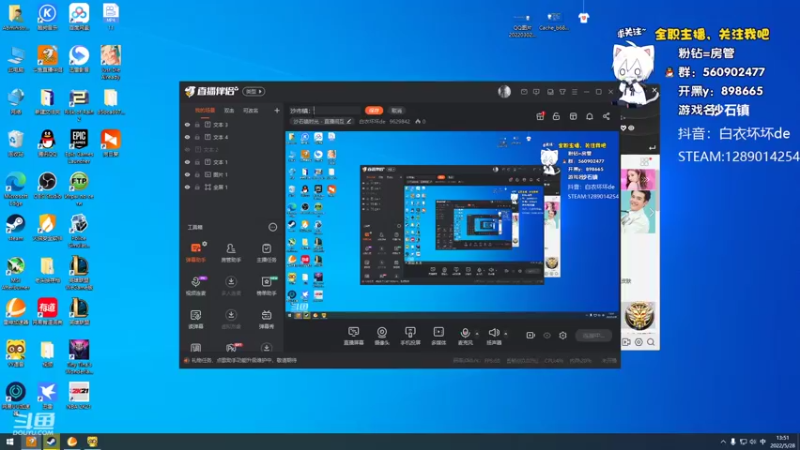This screenshot has height=450, width=800.
Task: Open the layout panel toolbar icon
Action: 573,116
